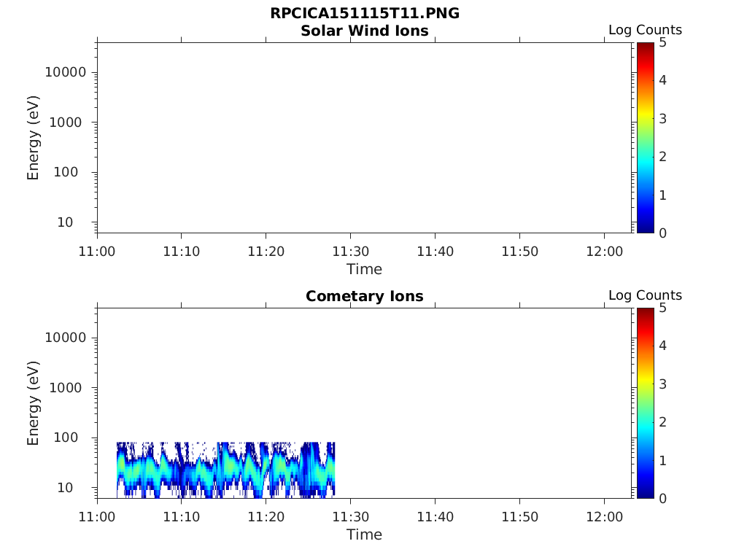Screen dimensions: 747x560
Task: Click colorbar value 5 on top colorbar
Action: tap(662, 43)
